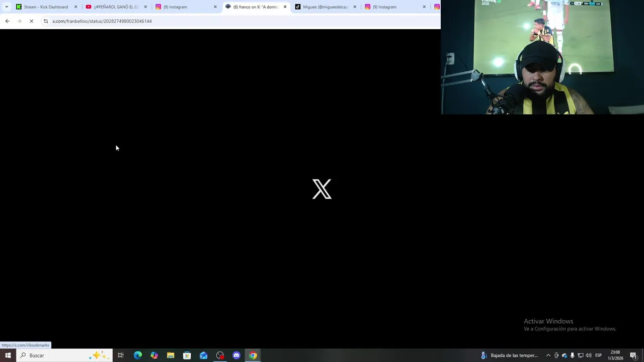Click the sparkle search highlights icon
Screen dimensions: 644x362
click(x=98, y=355)
